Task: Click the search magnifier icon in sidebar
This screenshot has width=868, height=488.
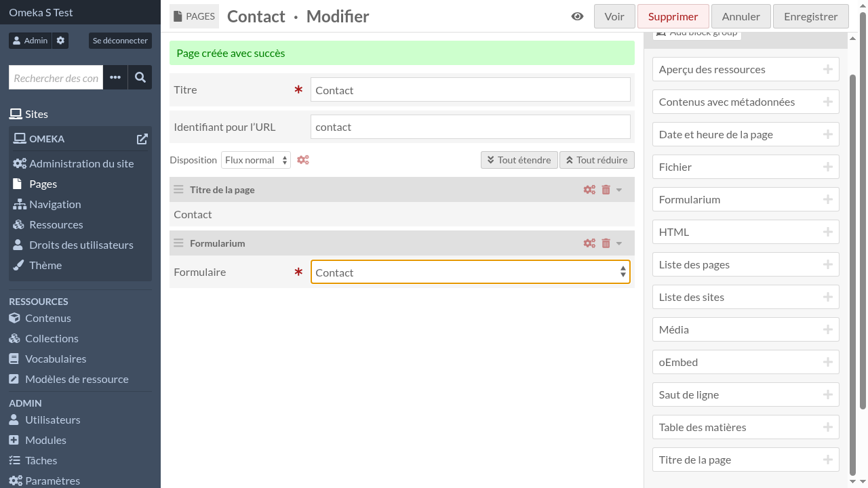Action: tap(140, 78)
